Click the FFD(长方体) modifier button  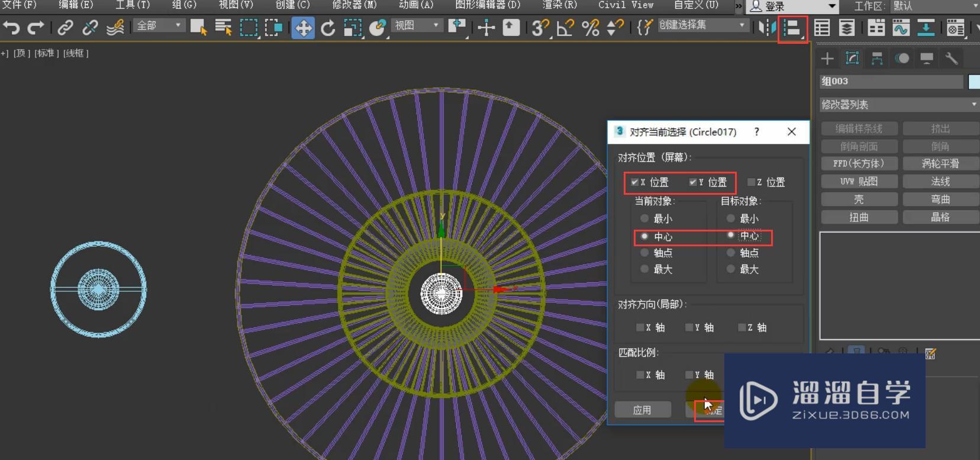pos(859,163)
